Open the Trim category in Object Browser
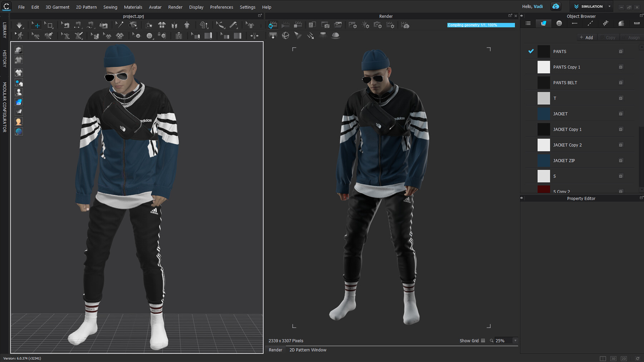 tap(621, 24)
